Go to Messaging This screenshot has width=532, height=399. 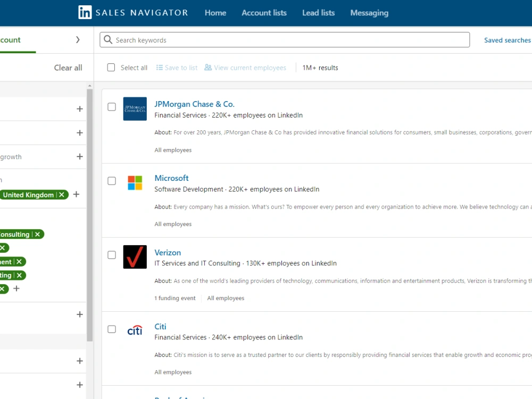tap(369, 13)
